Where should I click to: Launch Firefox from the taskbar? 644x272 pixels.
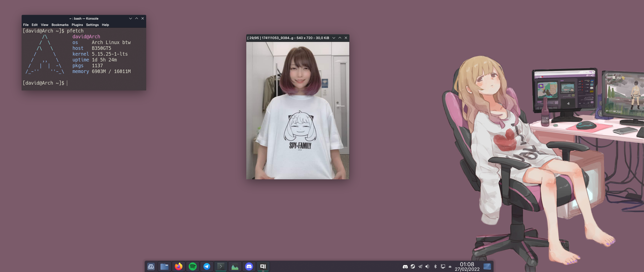(x=179, y=266)
